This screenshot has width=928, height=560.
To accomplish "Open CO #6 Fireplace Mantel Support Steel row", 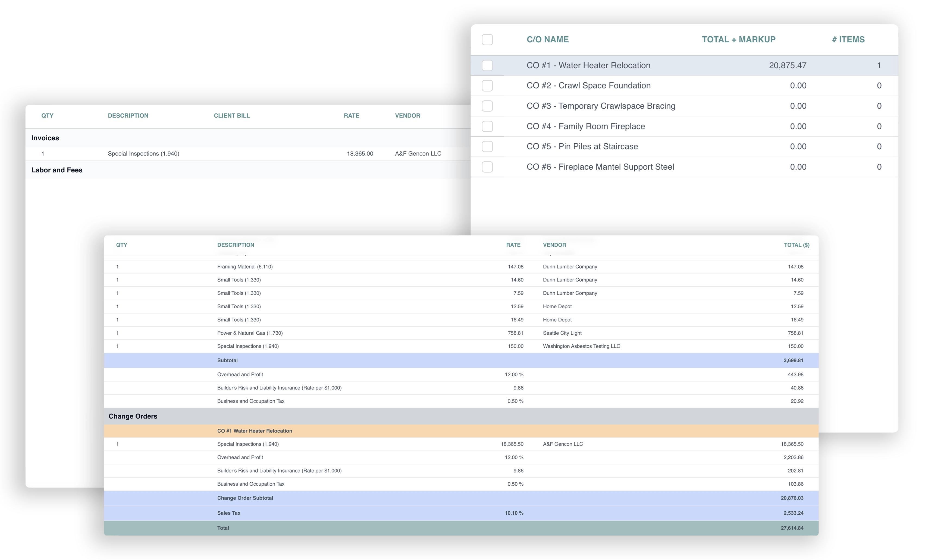I will [600, 167].
